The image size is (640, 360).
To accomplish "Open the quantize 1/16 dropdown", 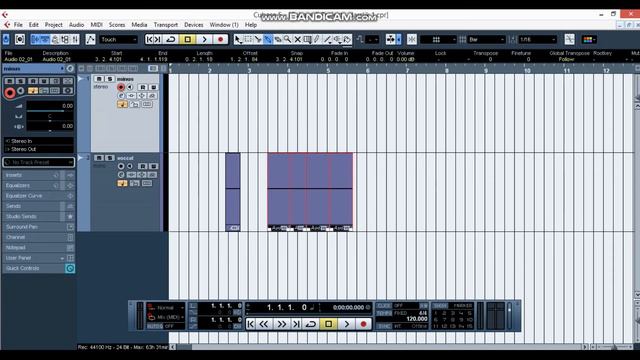I will coord(537,40).
